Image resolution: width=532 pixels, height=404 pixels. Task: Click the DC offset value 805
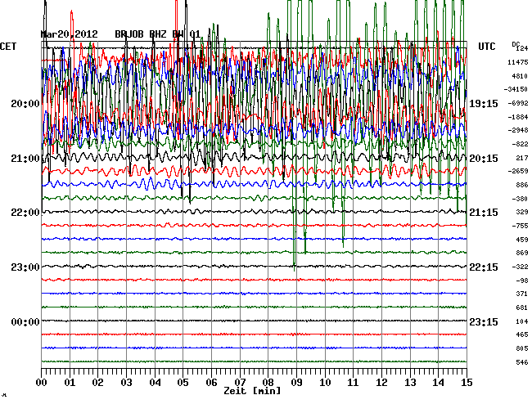[522, 348]
